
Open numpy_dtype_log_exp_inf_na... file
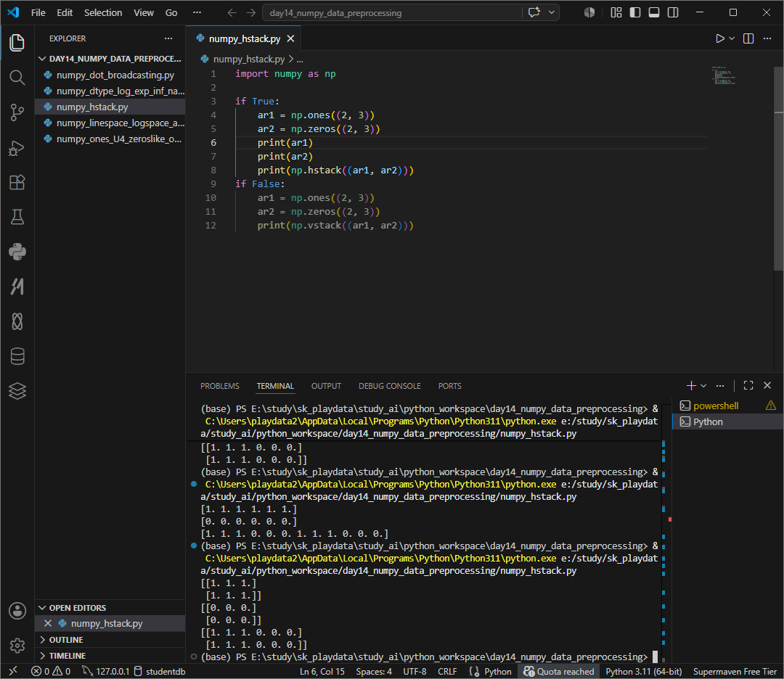[110, 91]
